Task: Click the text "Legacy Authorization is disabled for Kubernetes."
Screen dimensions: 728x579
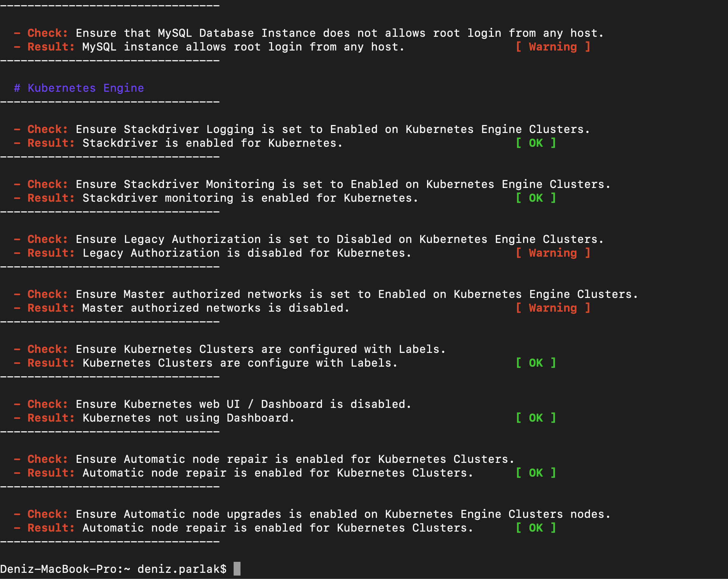Action: coord(247,253)
